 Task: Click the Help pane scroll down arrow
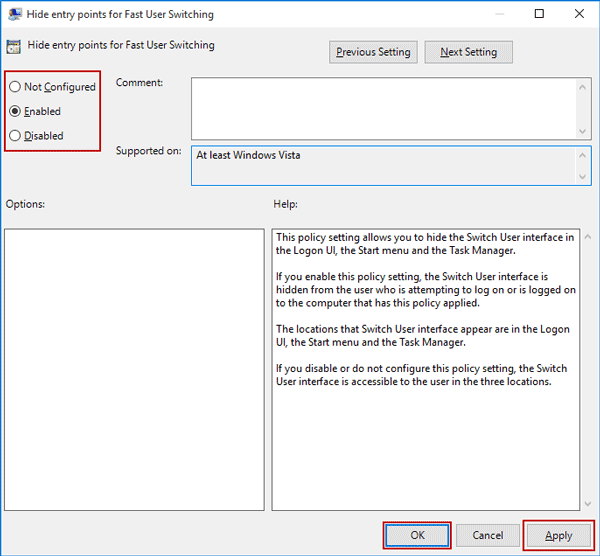point(583,503)
